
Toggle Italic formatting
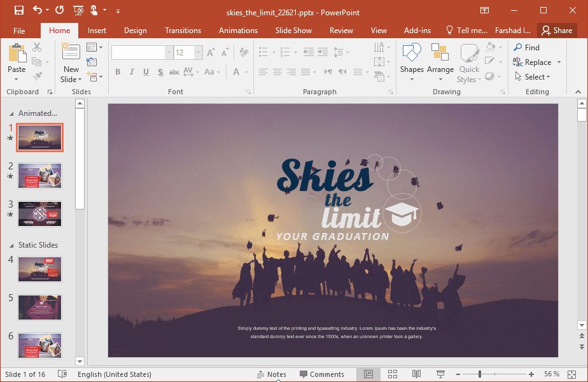pyautogui.click(x=132, y=72)
